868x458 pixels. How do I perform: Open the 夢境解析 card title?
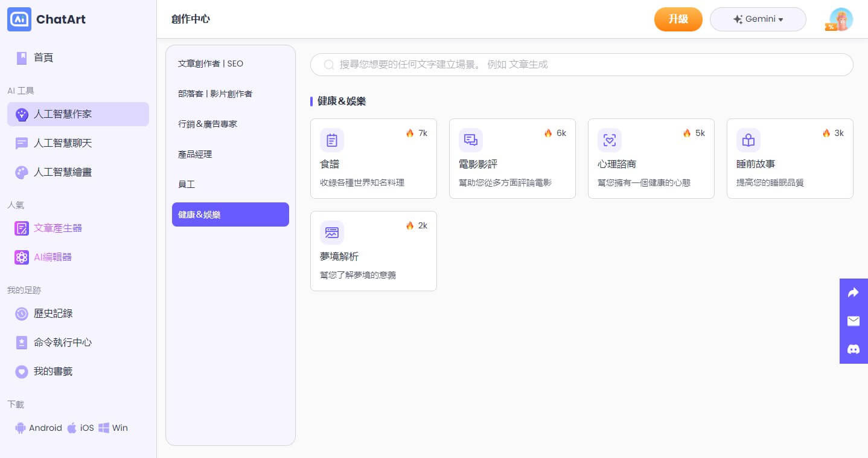(339, 257)
